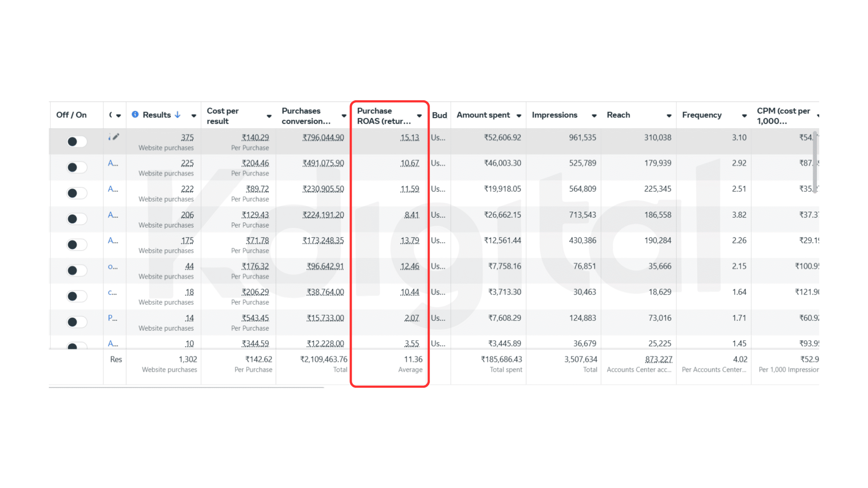The height and width of the screenshot is (488, 868).
Task: Toggle the switch for the 225 purchases row
Action: coord(77,167)
